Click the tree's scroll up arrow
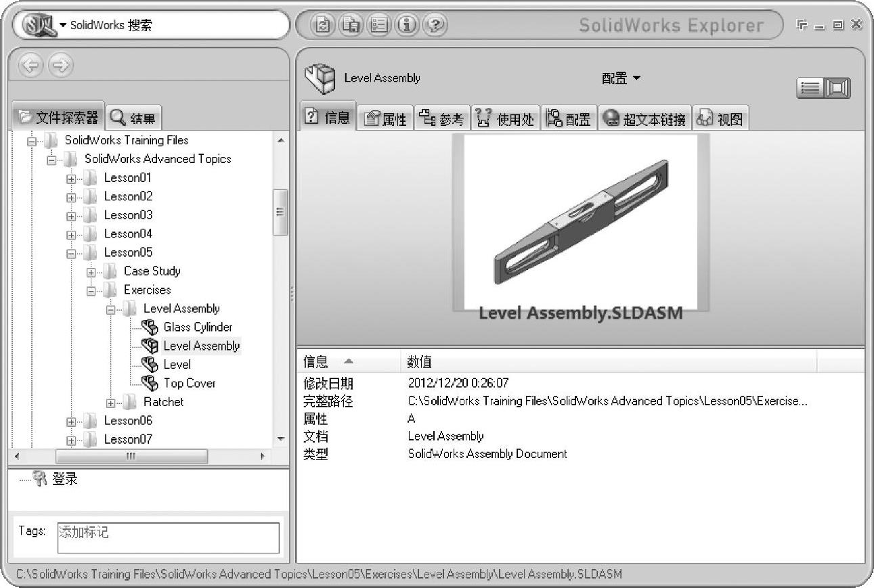The width and height of the screenshot is (874, 588). click(x=281, y=140)
